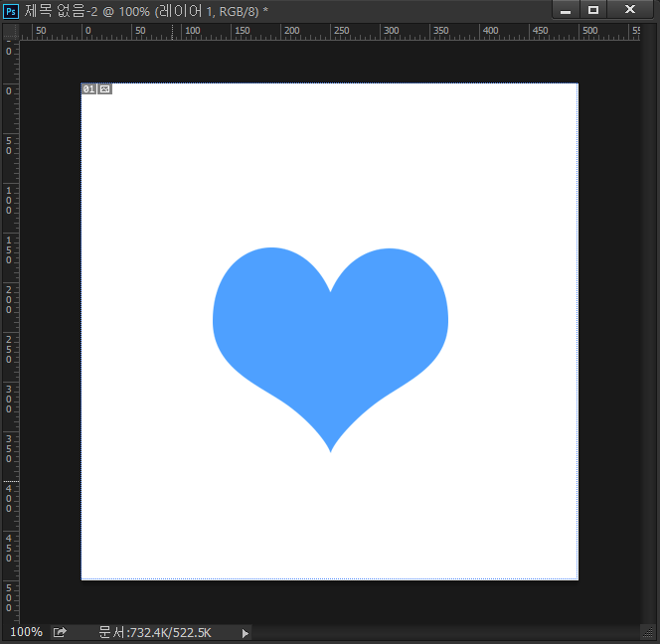Click the vertical ruler at the 200 mark

9,300
